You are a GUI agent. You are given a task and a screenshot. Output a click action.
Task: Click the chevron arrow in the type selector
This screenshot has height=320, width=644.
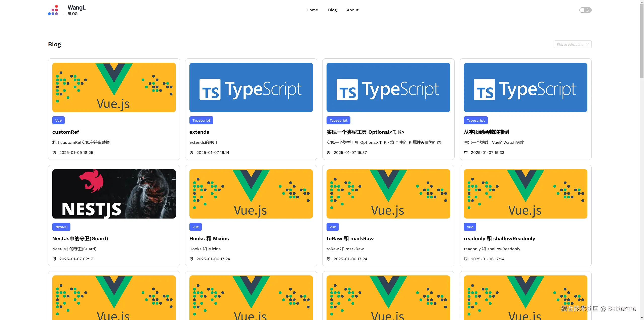click(587, 44)
